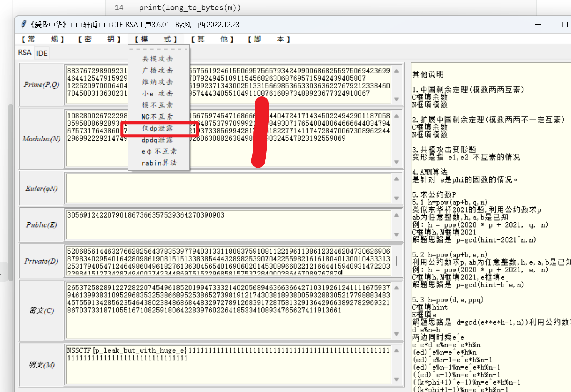Open the 密钥 menu
Screen dimensions: 571x392
click(99, 39)
